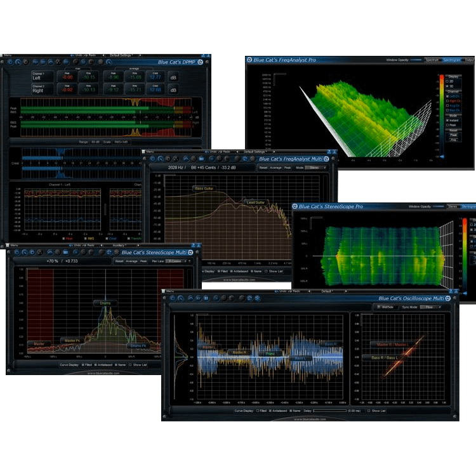Click Average button in FreqAnalyst Multi
Image resolution: width=476 pixels, height=476 pixels.
coord(275,168)
